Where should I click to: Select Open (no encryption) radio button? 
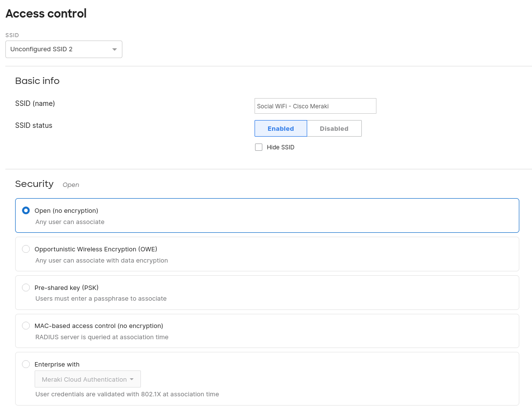[x=26, y=210]
